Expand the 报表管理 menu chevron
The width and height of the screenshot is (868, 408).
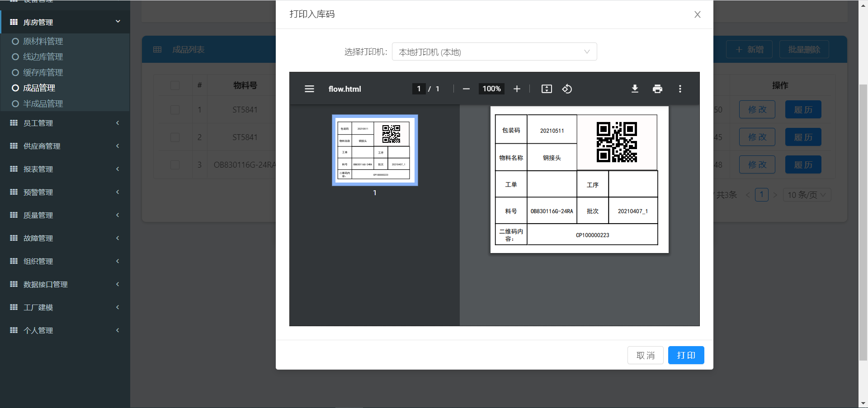(x=118, y=169)
